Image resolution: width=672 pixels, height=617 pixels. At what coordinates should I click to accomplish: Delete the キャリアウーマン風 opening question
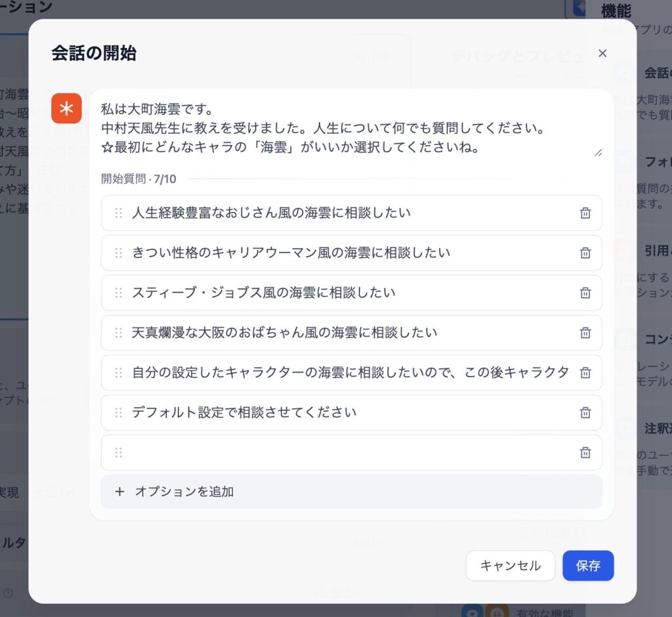pyautogui.click(x=585, y=253)
